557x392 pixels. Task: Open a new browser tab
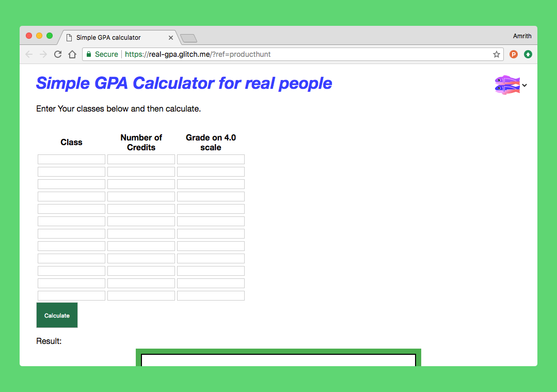(x=188, y=37)
